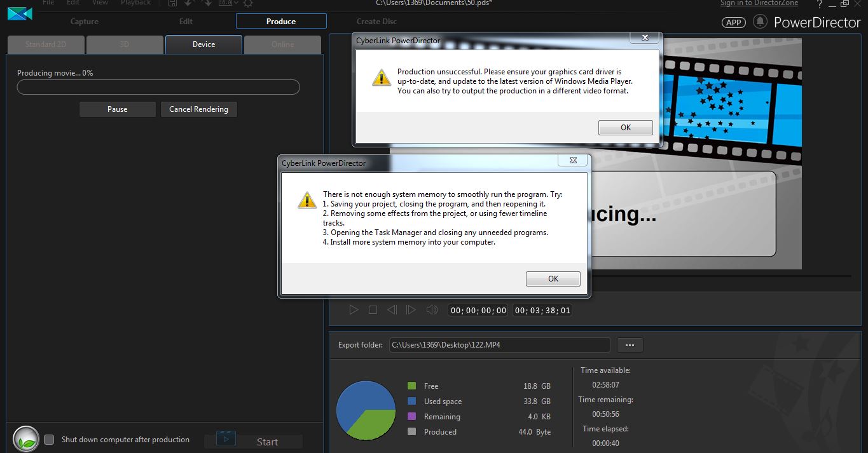
Task: Click the gray Produced color swatch
Action: [411, 431]
